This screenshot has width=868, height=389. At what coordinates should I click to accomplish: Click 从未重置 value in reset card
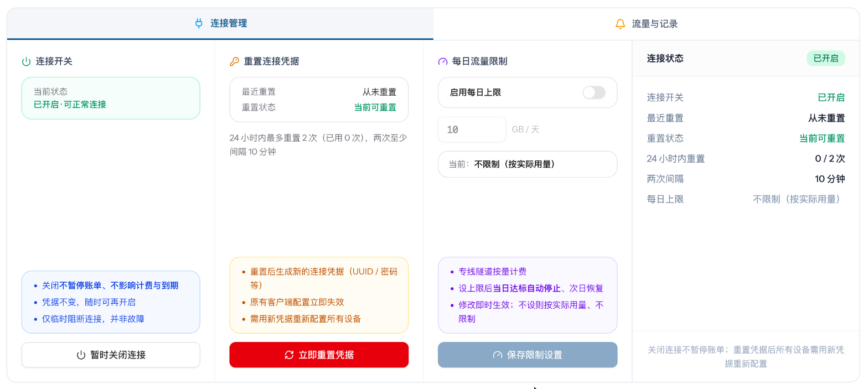(x=379, y=92)
